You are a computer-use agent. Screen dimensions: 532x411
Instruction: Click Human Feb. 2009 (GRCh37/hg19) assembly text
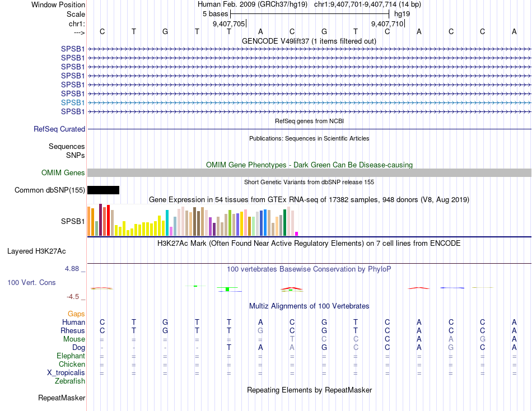(x=253, y=4)
